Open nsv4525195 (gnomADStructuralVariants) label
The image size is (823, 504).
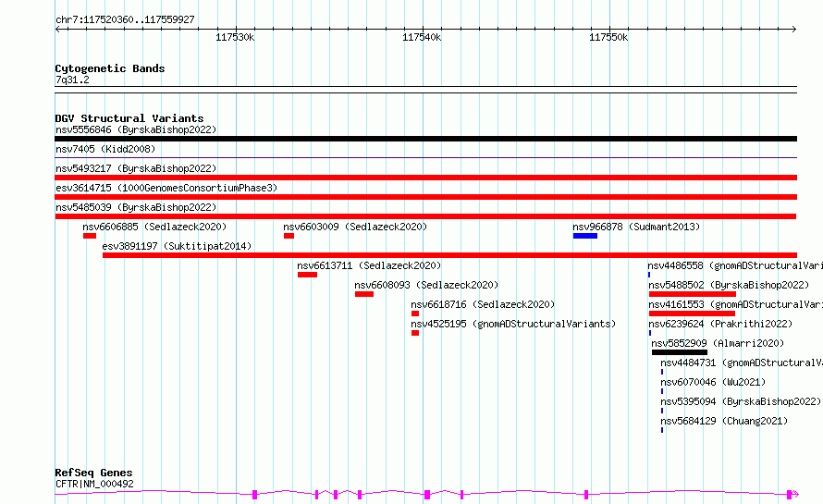click(x=513, y=324)
